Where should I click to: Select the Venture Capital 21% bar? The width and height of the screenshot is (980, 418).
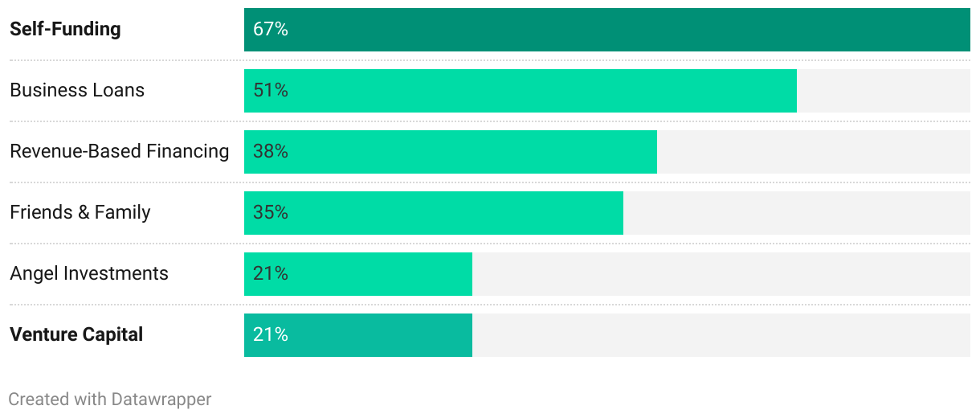coord(358,335)
